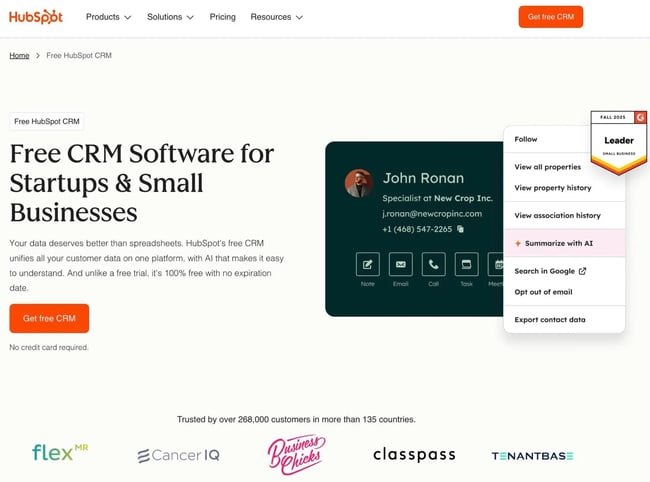Click the CancerIQ logo
Viewport: 650px width, 482px height.
pos(178,455)
